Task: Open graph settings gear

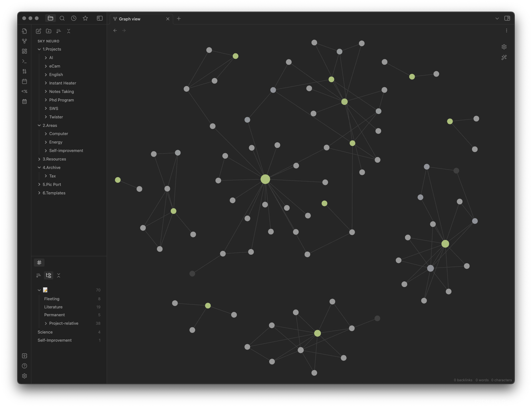Action: click(504, 47)
